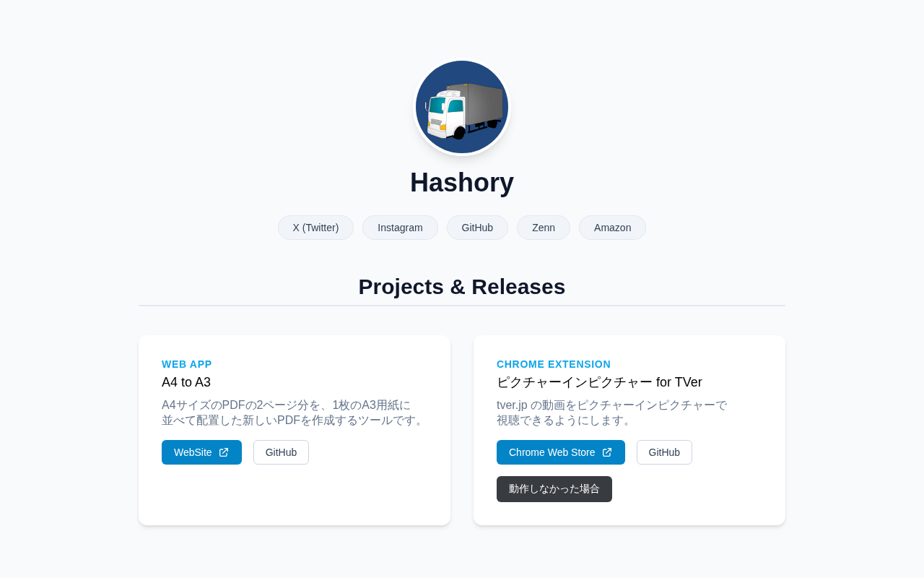Click the tver.jp description text
This screenshot has height=578, width=924.
[611, 413]
